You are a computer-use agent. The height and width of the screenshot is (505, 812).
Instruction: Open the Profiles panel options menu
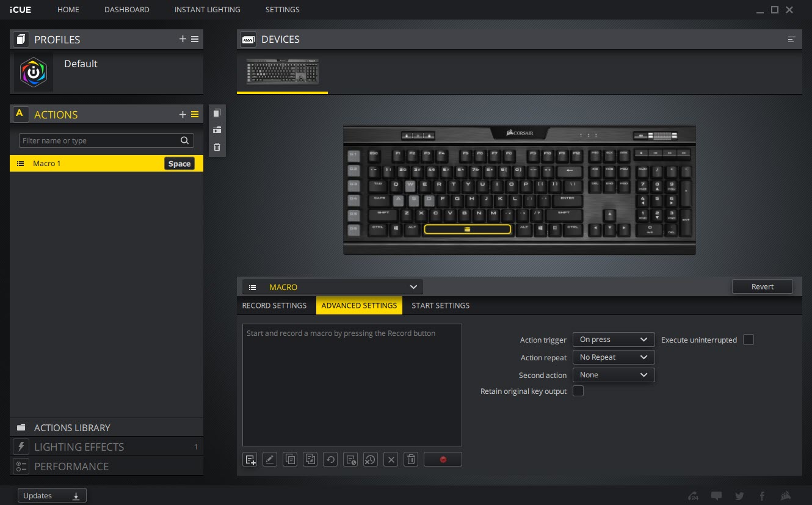coord(195,39)
